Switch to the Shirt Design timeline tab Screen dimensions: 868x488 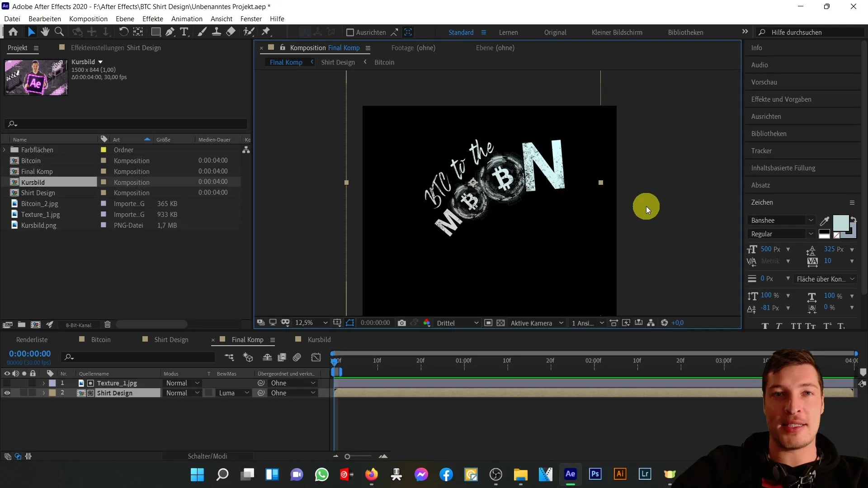pos(172,340)
